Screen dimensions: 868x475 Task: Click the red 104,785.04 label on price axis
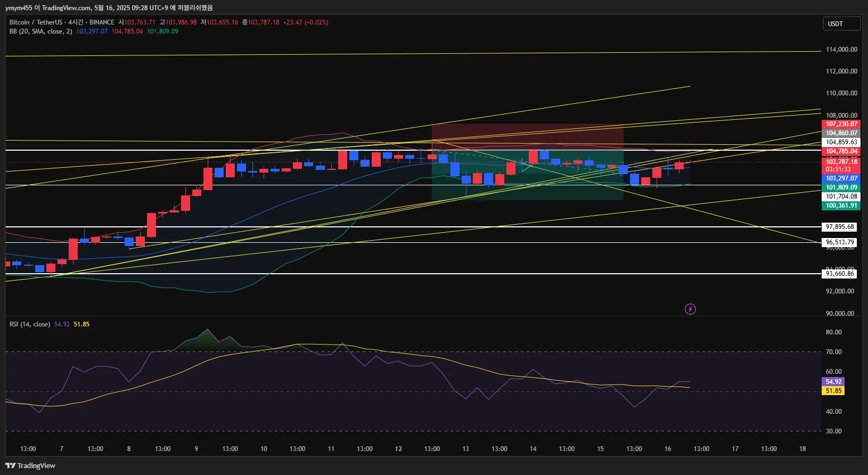pyautogui.click(x=841, y=151)
